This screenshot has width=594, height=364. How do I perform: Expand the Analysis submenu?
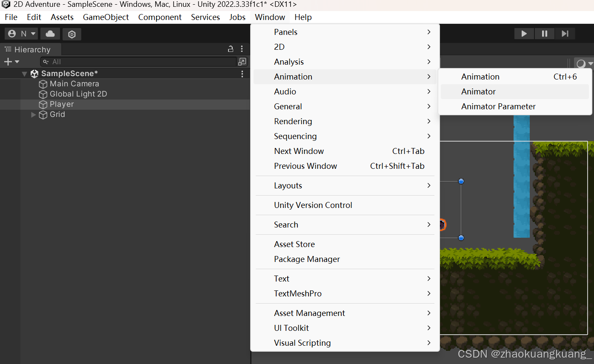coord(345,62)
